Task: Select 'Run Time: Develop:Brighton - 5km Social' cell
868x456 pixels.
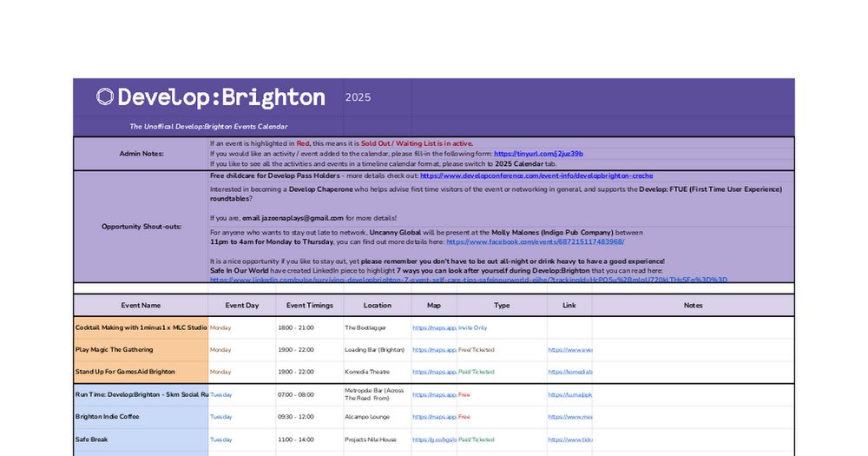Action: (x=141, y=394)
